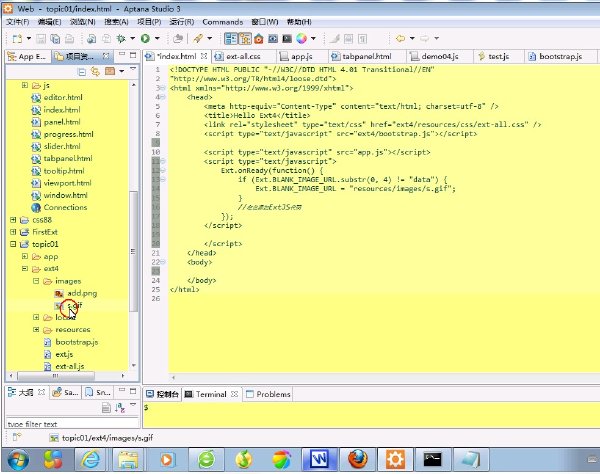The image size is (600, 474).
Task: Open Firefox from the taskbar
Action: 357,459
